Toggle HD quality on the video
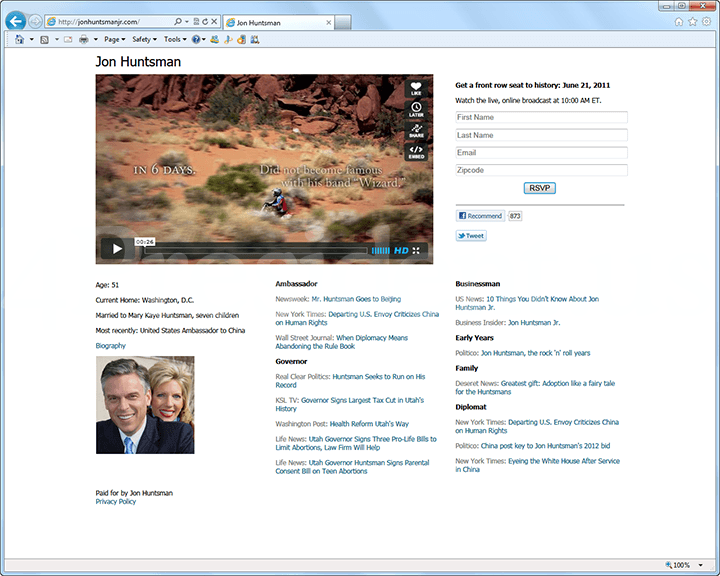 coord(401,250)
